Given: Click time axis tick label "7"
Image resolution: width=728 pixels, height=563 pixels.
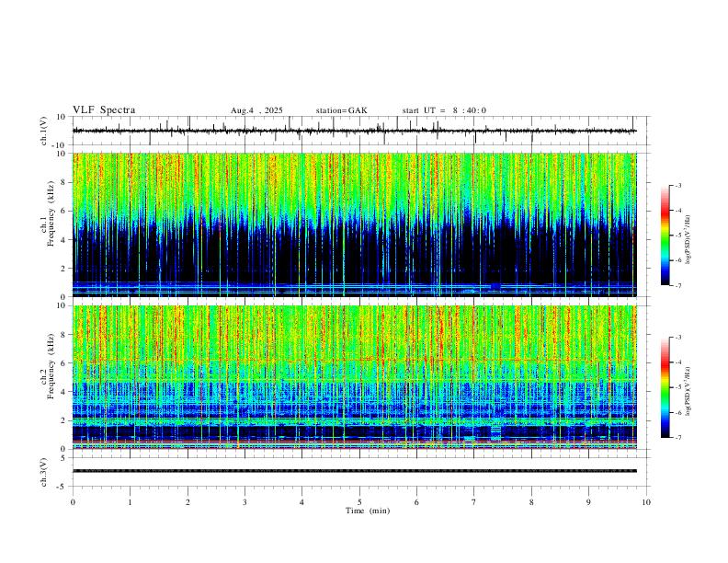Looking at the screenshot, I should click(474, 502).
